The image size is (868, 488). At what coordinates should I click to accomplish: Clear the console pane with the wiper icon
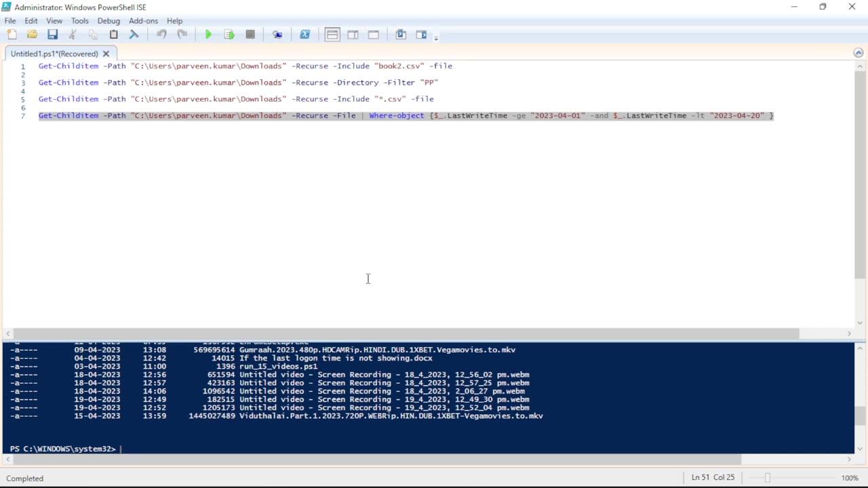pos(134,35)
